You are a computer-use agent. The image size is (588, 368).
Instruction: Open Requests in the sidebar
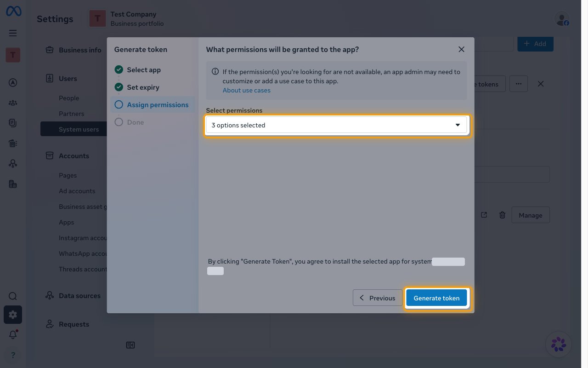(x=68, y=324)
